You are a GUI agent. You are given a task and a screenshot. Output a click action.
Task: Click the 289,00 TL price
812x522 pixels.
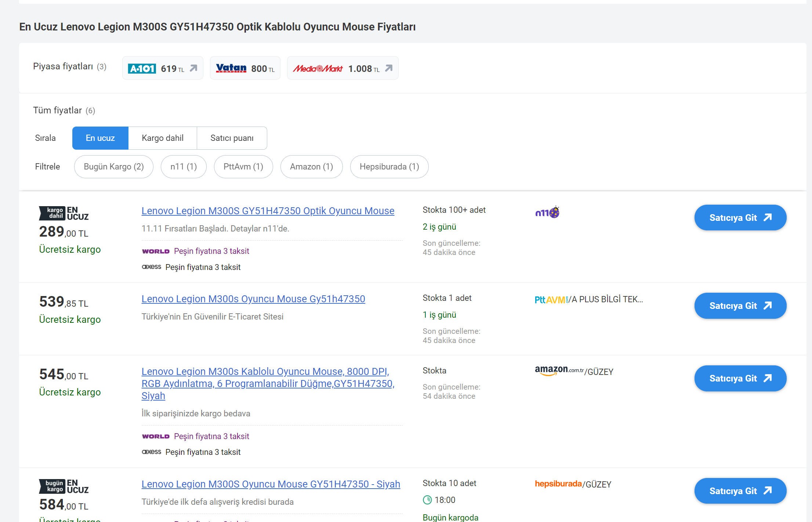click(x=64, y=232)
